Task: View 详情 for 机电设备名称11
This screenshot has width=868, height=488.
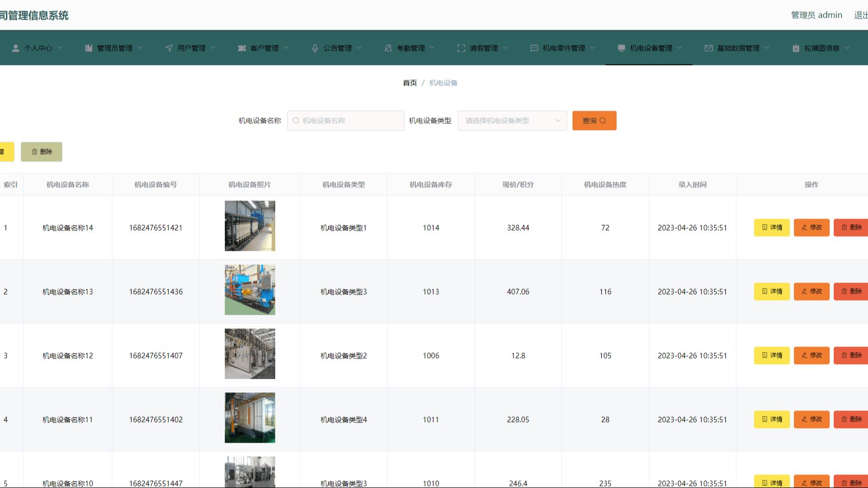Action: coord(772,420)
